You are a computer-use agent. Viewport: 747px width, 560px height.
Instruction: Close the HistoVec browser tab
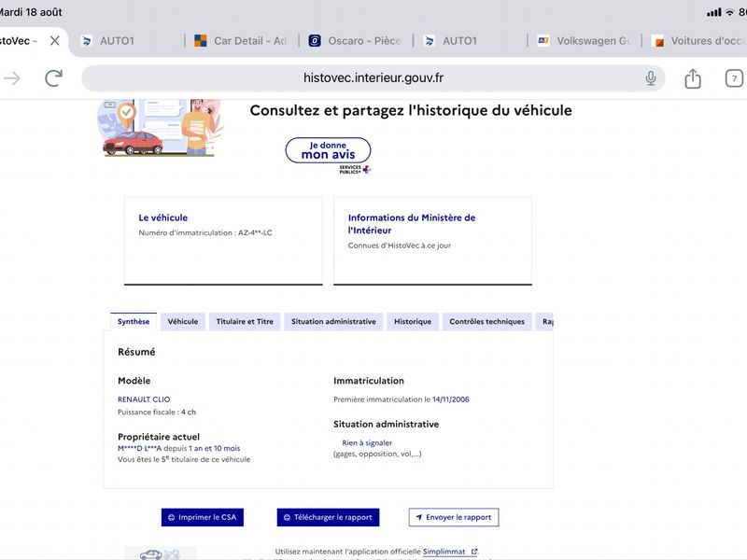[x=55, y=41]
